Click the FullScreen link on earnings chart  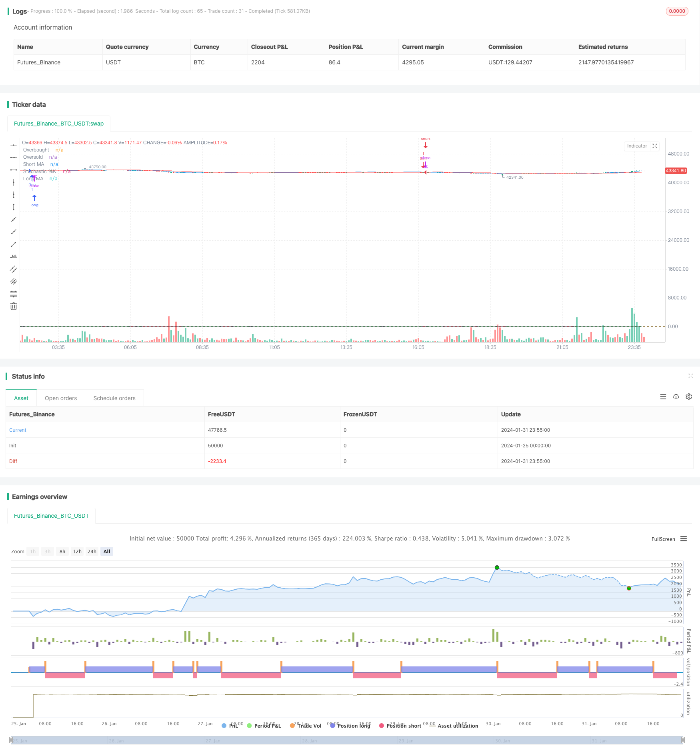[663, 539]
